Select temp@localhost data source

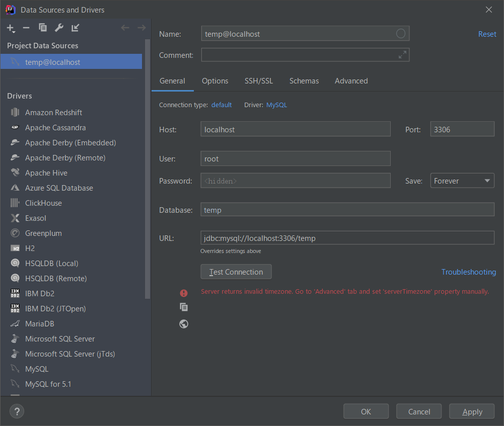coord(71,62)
